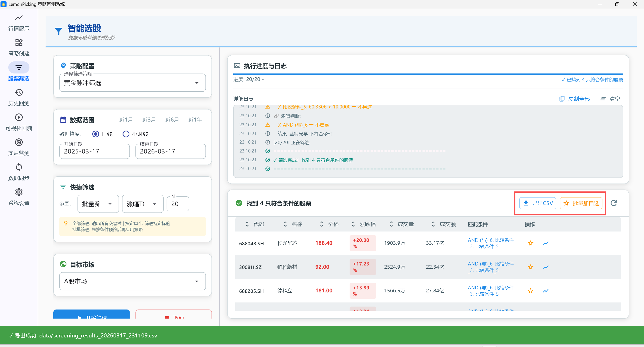This screenshot has height=347, width=644.
Task: Open the 行情展示 sidebar icon
Action: point(19,18)
